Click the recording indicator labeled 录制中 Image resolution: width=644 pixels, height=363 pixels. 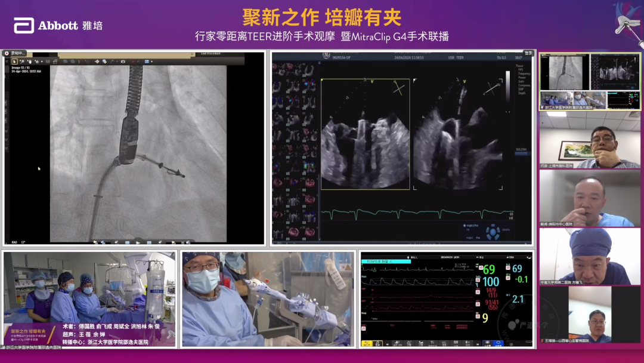tap(14, 53)
